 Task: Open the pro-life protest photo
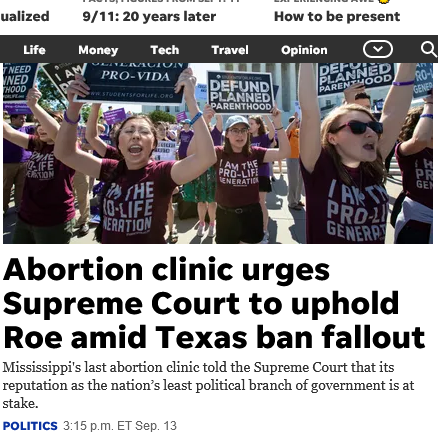point(218,153)
